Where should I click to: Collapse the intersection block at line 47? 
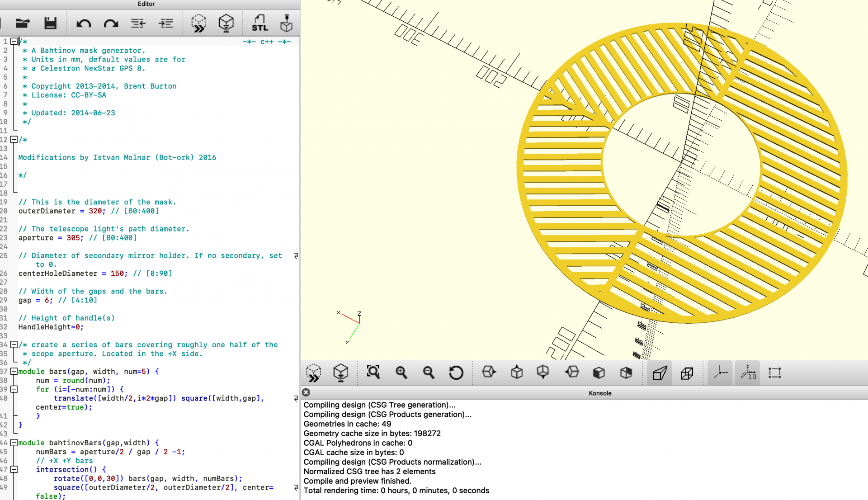[x=14, y=469]
